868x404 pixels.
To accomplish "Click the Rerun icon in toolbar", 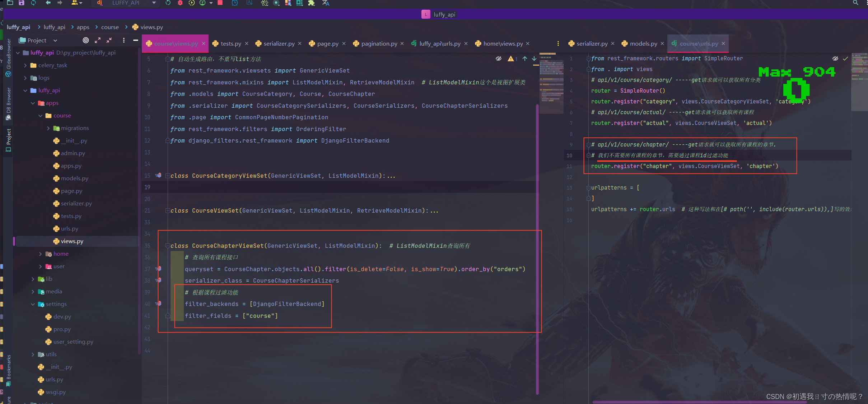I will pos(168,3).
